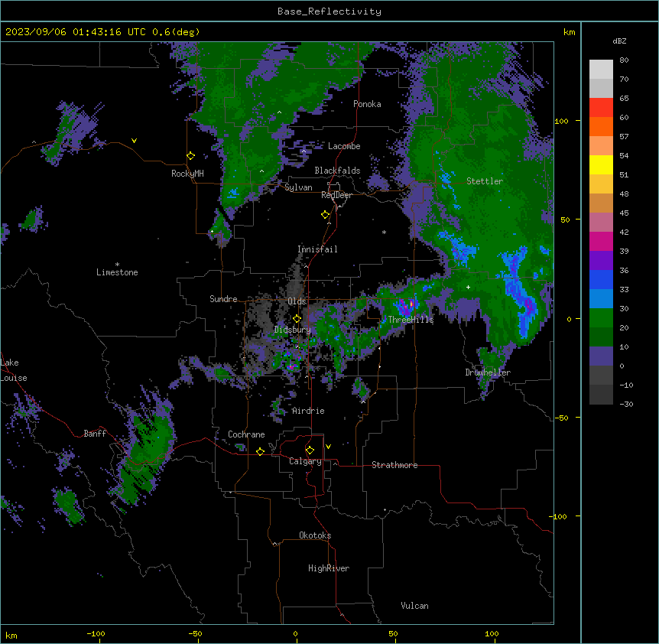Viewport: 659px width, 644px height.
Task: Click the Banff label
Action: (x=95, y=434)
